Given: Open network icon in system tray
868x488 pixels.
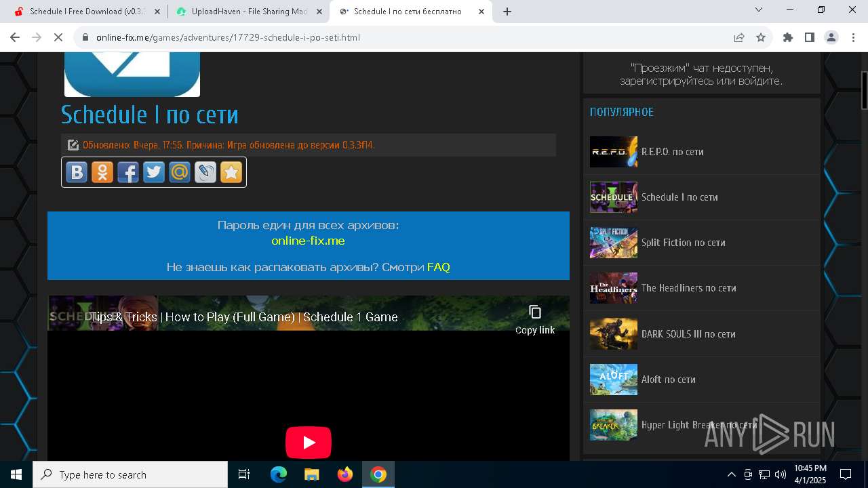Looking at the screenshot, I should [764, 474].
